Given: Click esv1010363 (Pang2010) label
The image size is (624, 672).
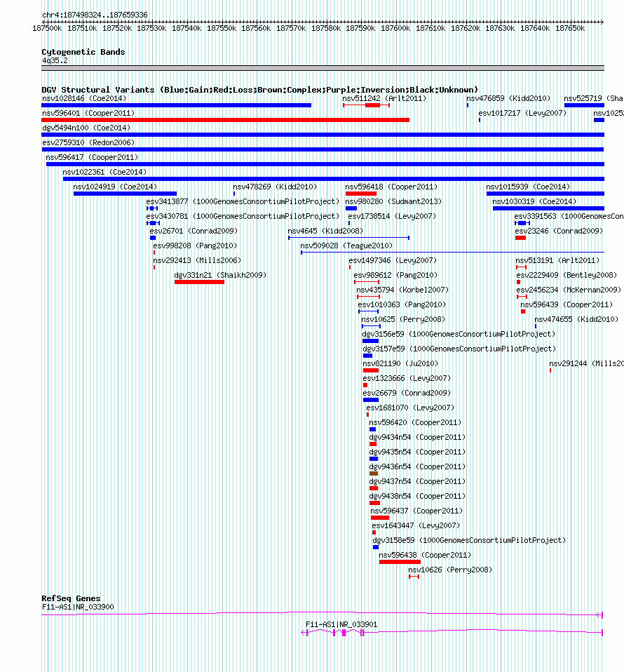Looking at the screenshot, I should tap(402, 304).
